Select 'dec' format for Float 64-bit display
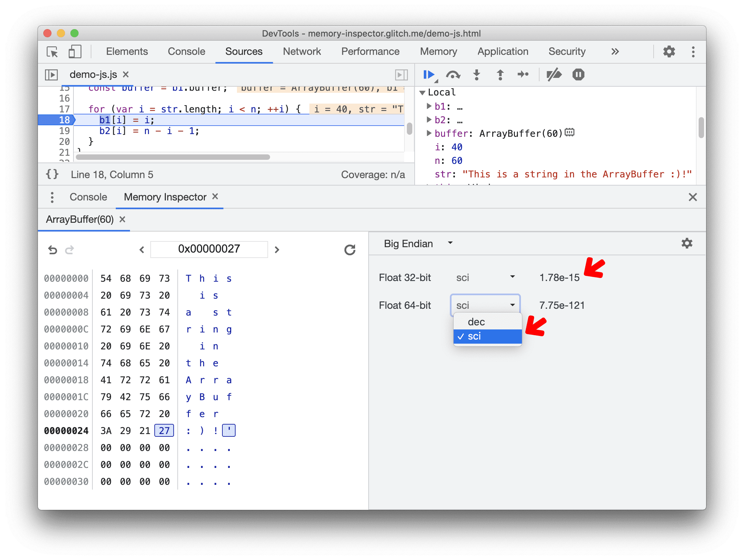 (x=478, y=321)
